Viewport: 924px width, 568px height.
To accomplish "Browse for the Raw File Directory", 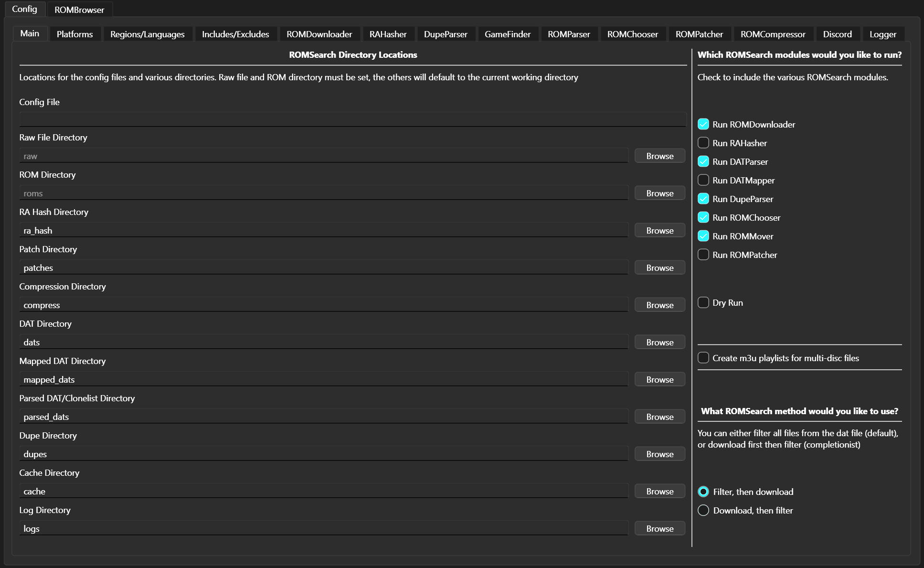I will pos(660,156).
